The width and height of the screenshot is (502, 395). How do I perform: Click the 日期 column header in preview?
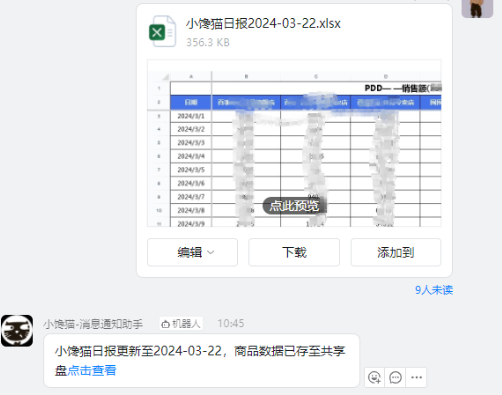191,102
